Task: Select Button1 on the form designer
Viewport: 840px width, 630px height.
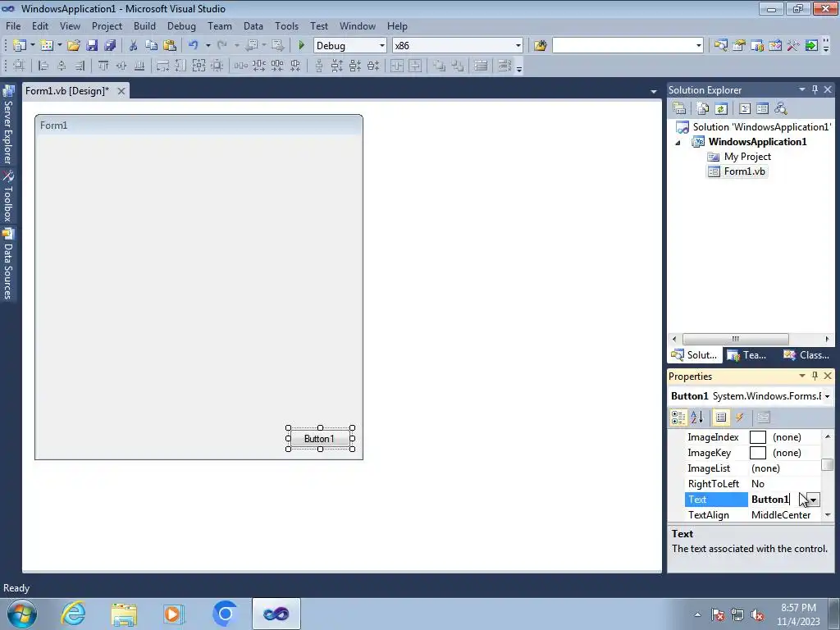Action: point(320,439)
